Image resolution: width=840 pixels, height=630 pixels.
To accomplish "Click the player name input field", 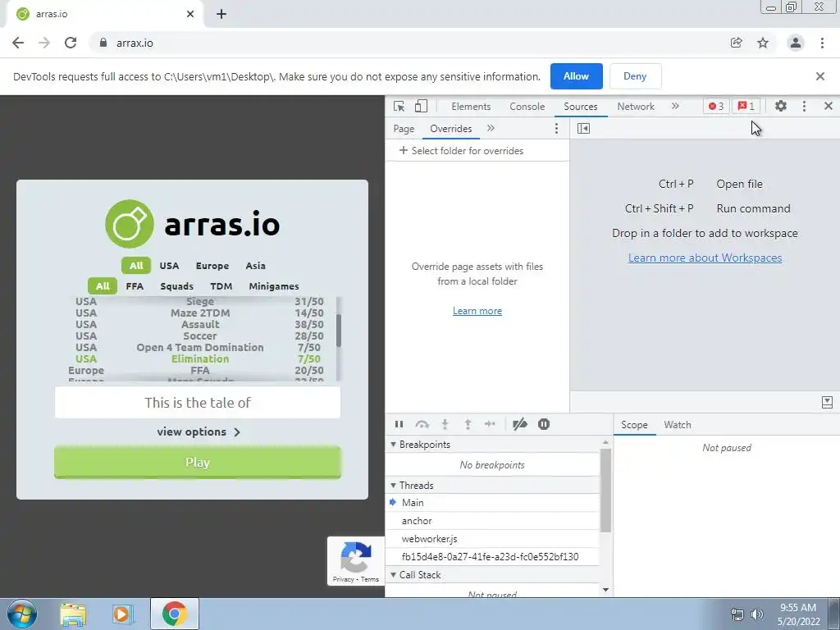I will (198, 403).
